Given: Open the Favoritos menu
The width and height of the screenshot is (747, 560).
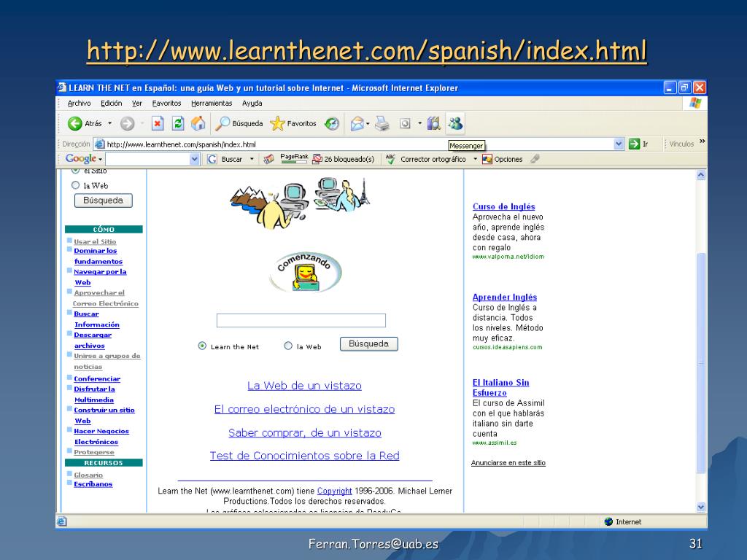Looking at the screenshot, I should 167,104.
